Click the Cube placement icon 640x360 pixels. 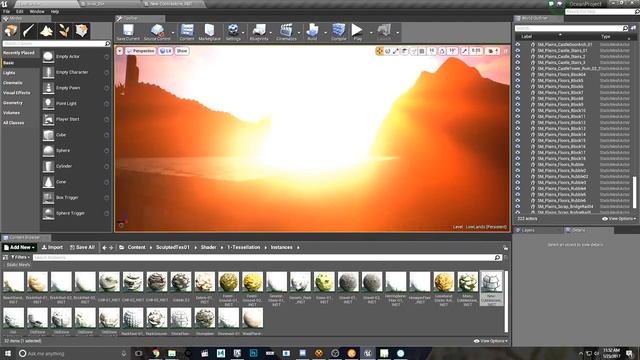(48, 135)
